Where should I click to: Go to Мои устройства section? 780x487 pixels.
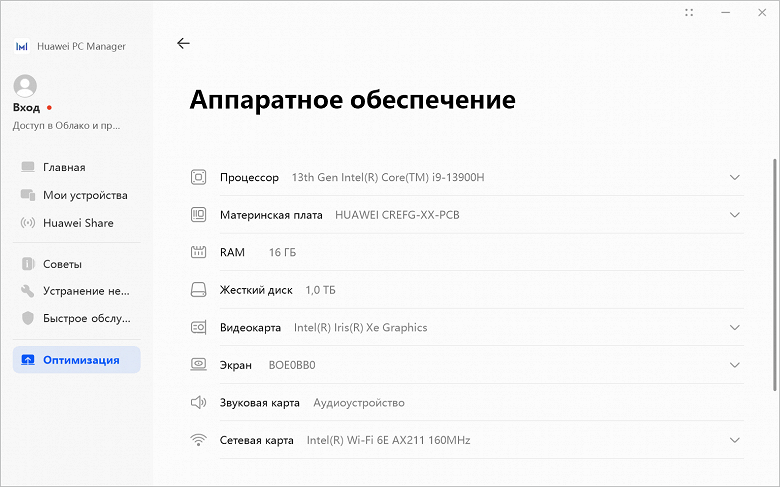coord(85,195)
